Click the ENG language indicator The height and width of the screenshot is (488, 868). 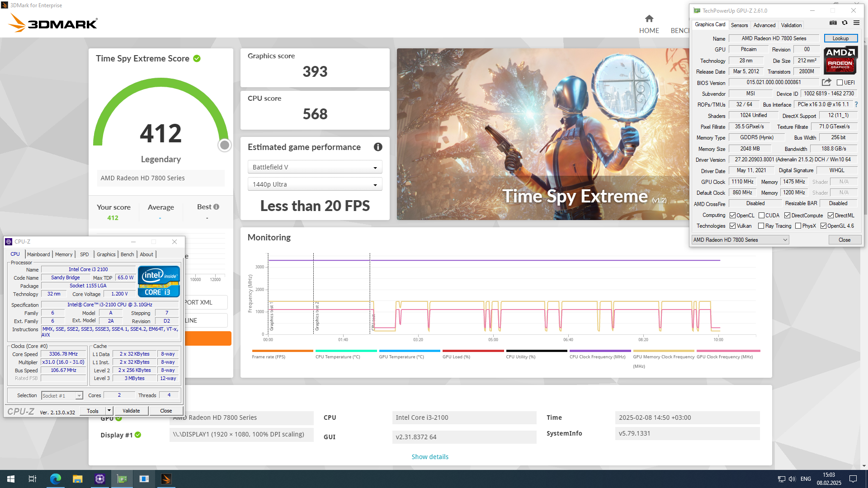click(x=806, y=479)
